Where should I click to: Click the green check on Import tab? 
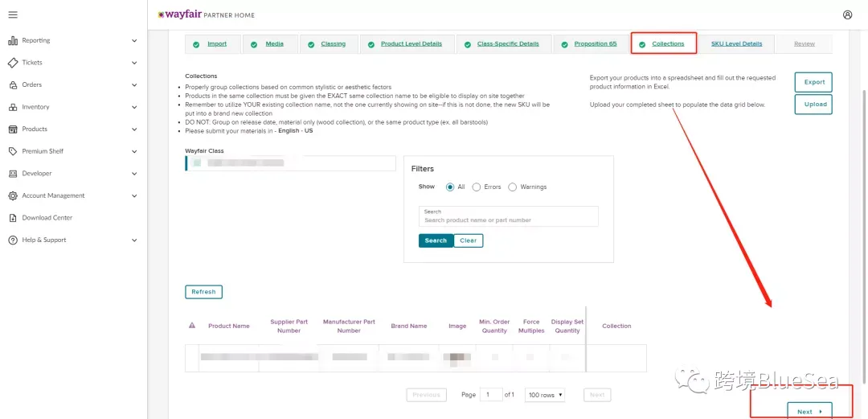196,45
